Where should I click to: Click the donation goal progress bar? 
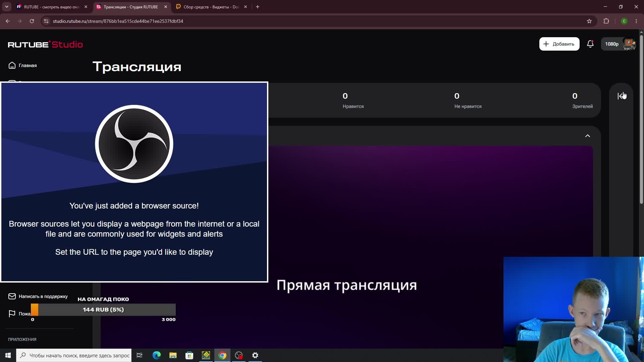[103, 310]
